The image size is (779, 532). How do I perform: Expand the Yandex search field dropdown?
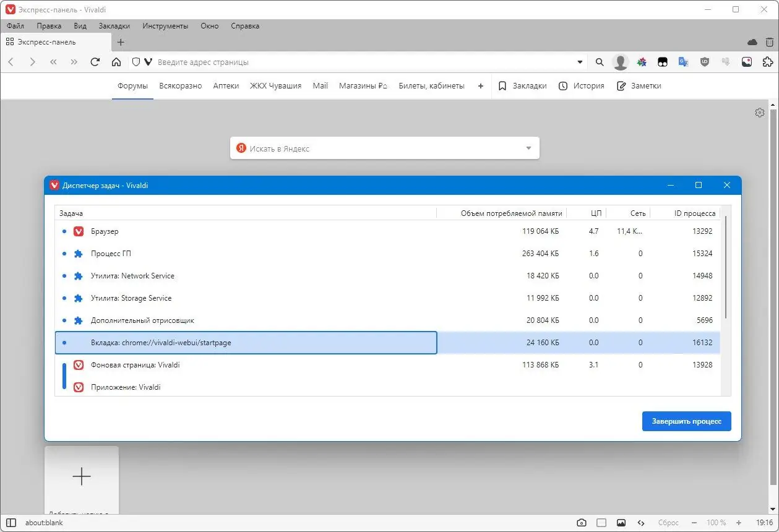coord(528,148)
